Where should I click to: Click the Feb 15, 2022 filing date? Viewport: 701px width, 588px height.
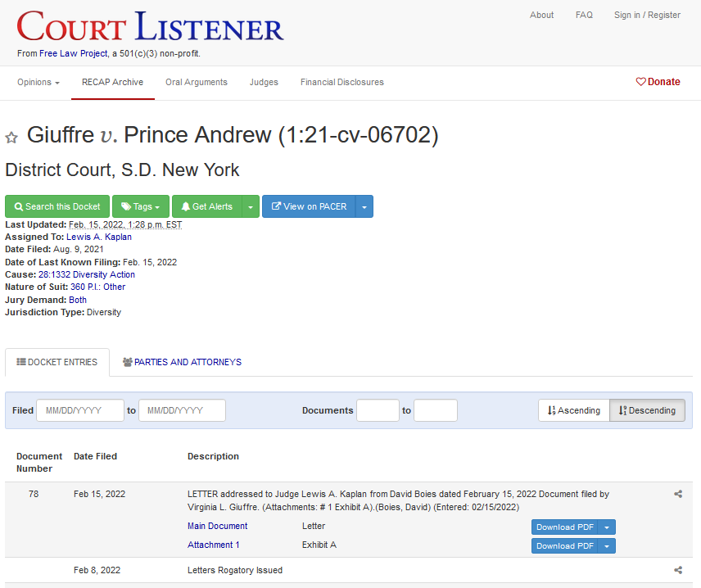click(x=99, y=494)
